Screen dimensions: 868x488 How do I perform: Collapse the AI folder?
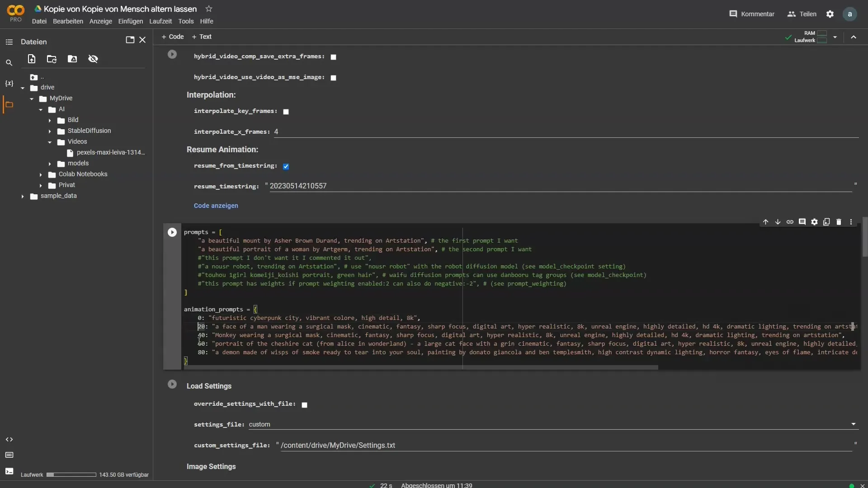[41, 110]
